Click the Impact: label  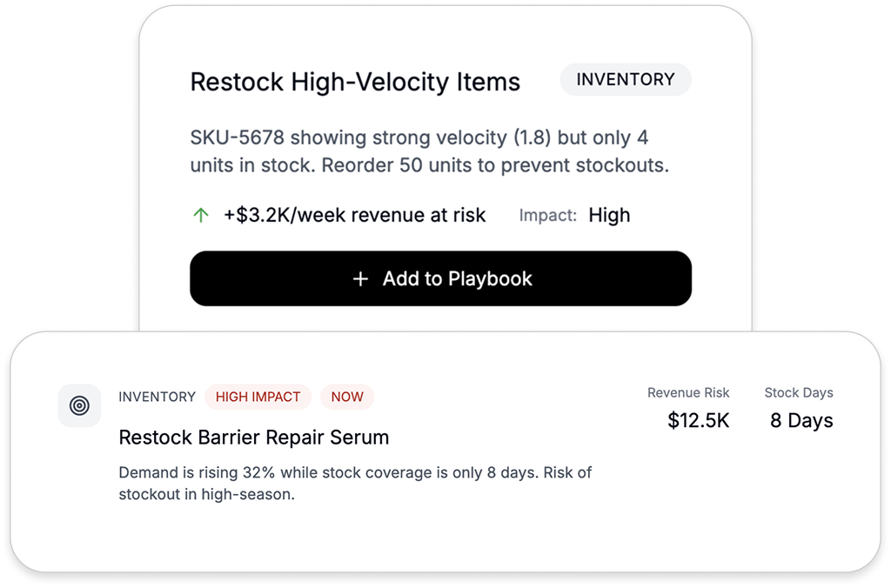(x=547, y=216)
